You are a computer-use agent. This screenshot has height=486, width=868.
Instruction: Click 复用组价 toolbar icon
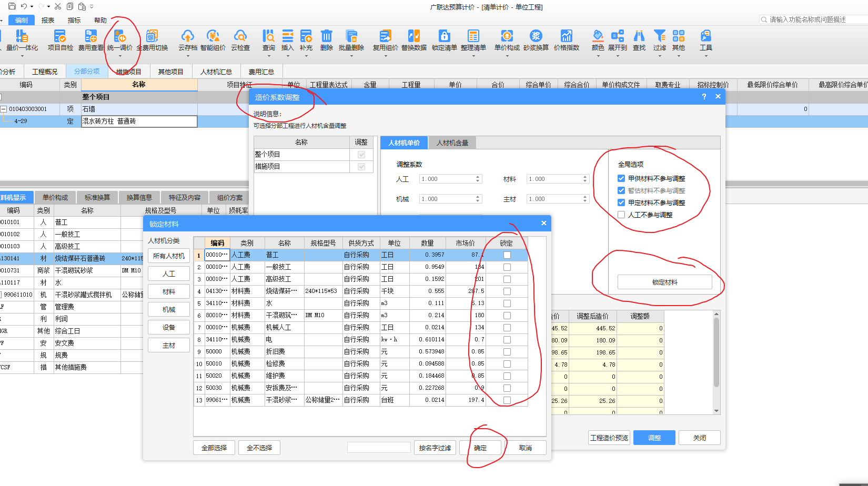385,36
